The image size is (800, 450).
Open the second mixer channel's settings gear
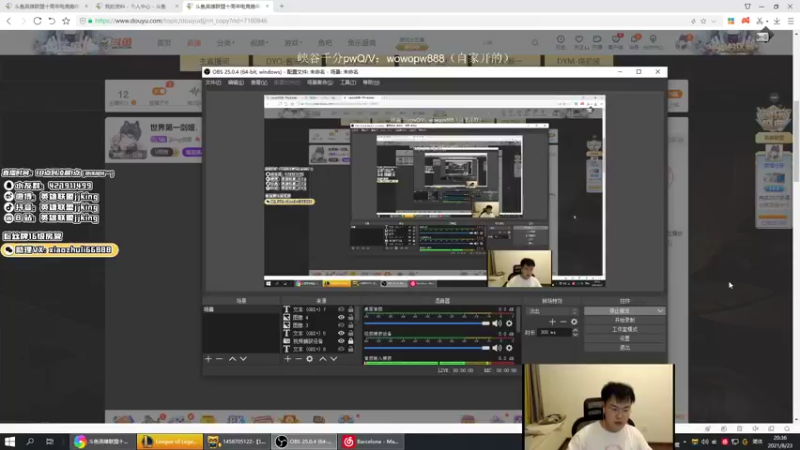[509, 348]
